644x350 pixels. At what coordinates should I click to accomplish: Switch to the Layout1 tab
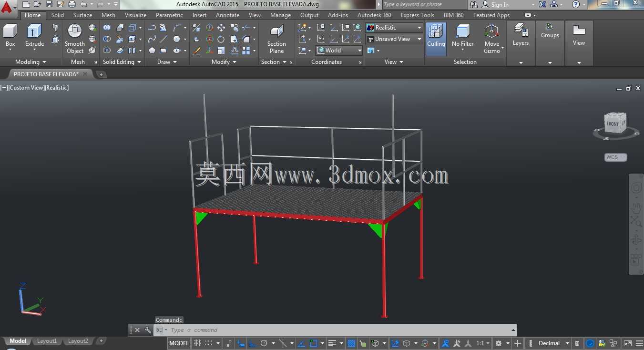47,341
